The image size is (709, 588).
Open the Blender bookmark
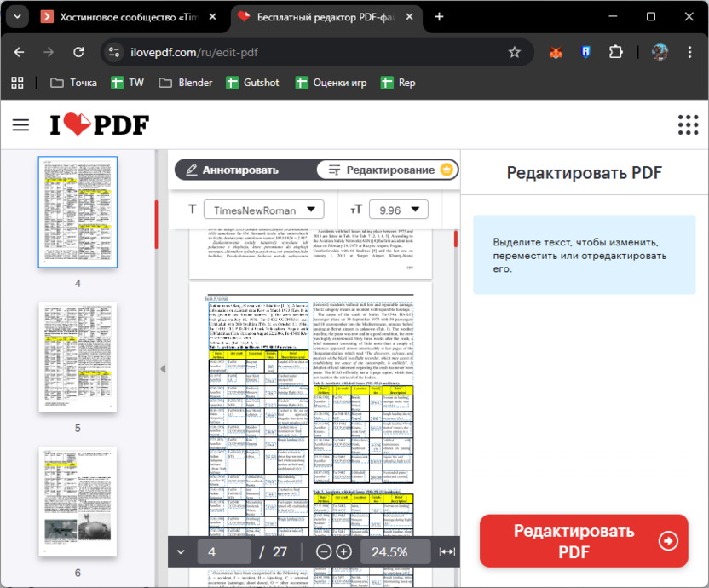pos(185,83)
